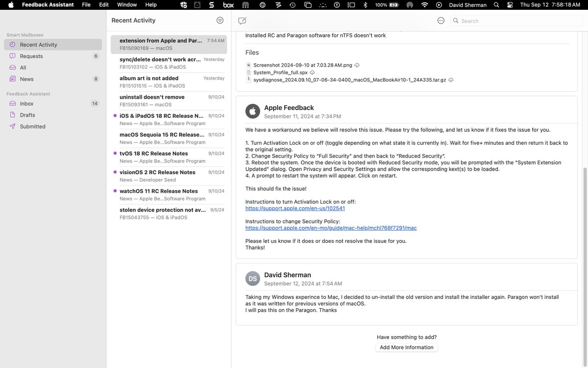Click the compose new feedback icon
Screen dimensions: 588x368
pyautogui.click(x=242, y=21)
